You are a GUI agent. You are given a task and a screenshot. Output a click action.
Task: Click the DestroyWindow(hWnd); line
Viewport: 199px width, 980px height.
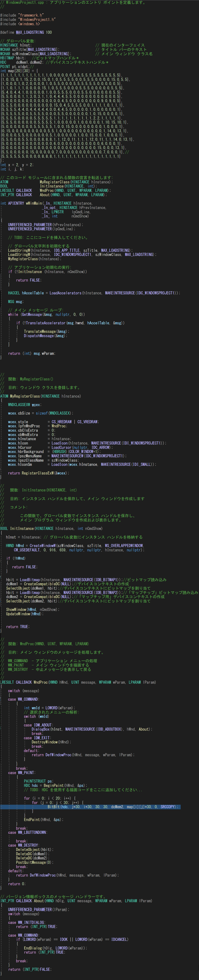(x=52, y=742)
